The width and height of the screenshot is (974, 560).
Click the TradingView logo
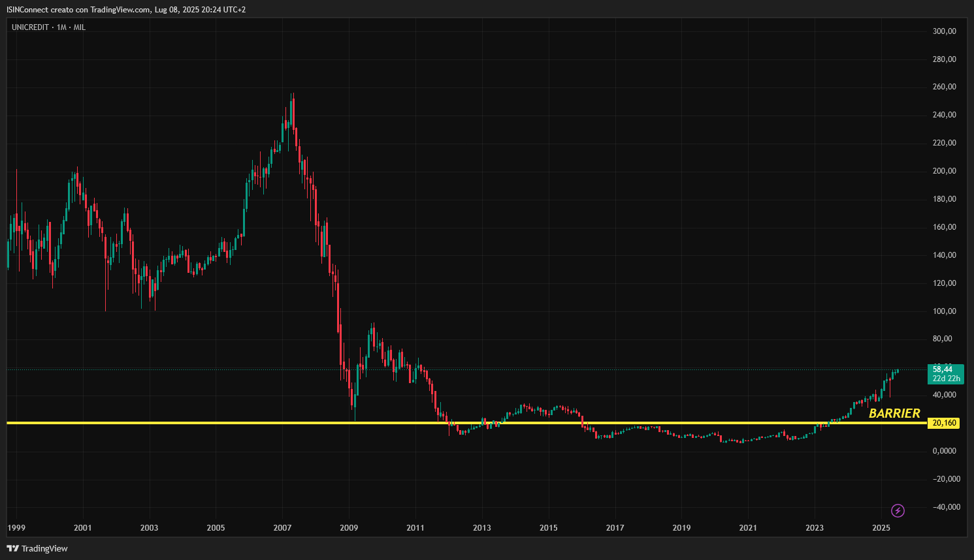point(37,548)
